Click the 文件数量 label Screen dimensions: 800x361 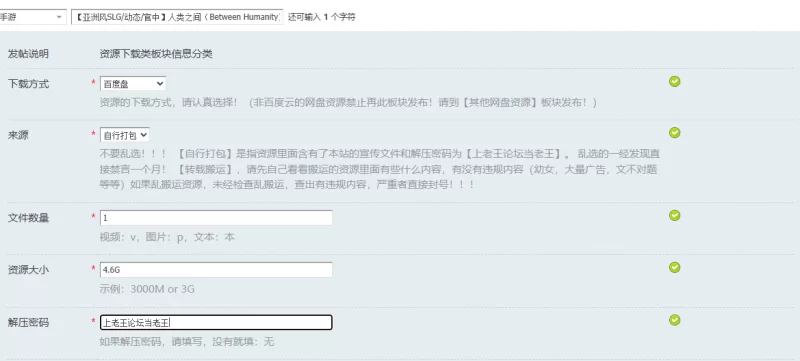29,218
